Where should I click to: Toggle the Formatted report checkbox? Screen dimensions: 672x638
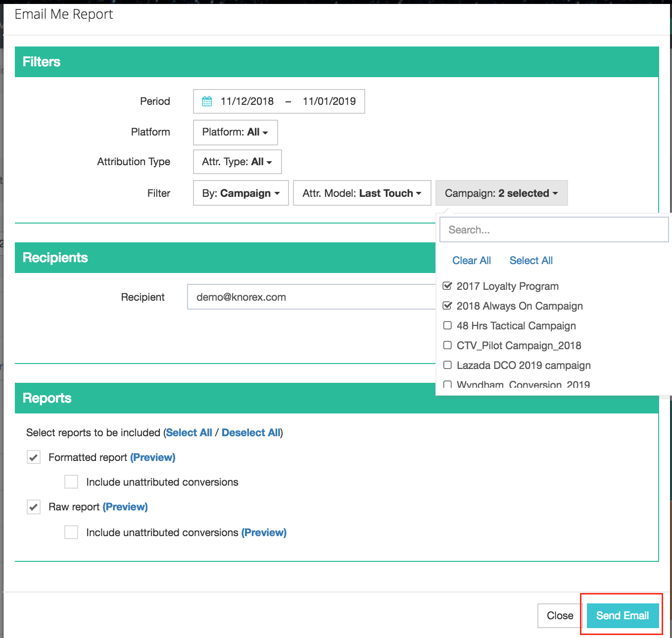click(x=34, y=457)
